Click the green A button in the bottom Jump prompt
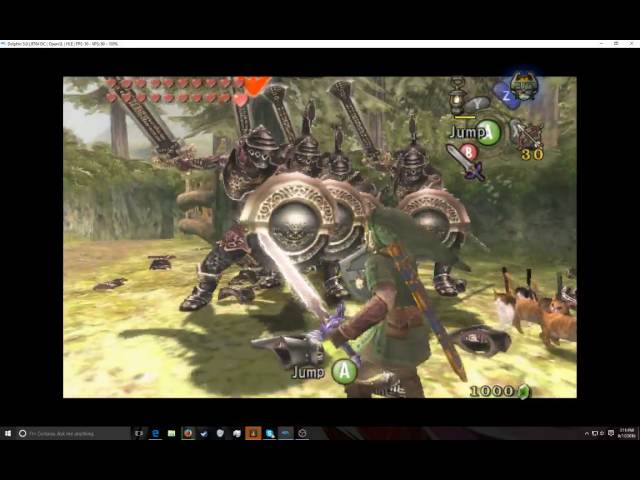 (344, 371)
